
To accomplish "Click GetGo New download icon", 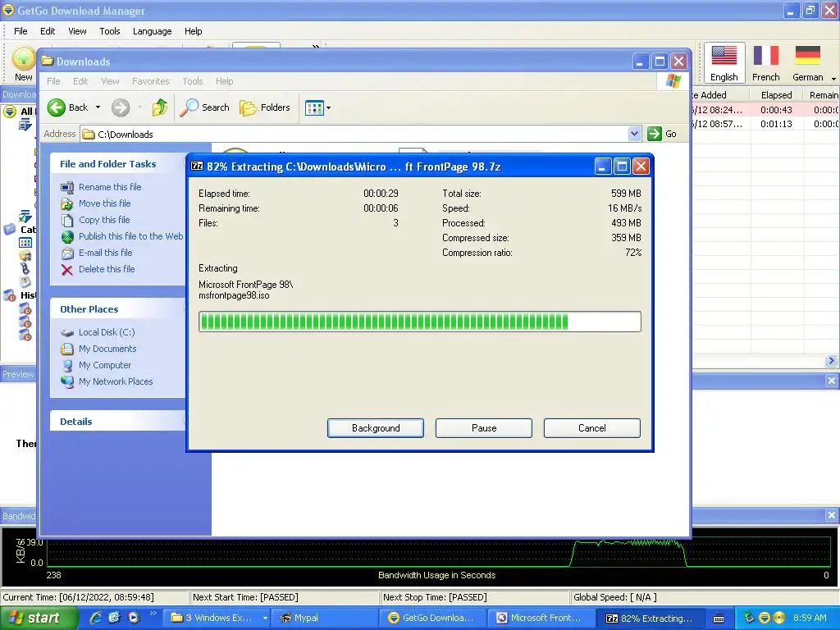I will coord(24,64).
